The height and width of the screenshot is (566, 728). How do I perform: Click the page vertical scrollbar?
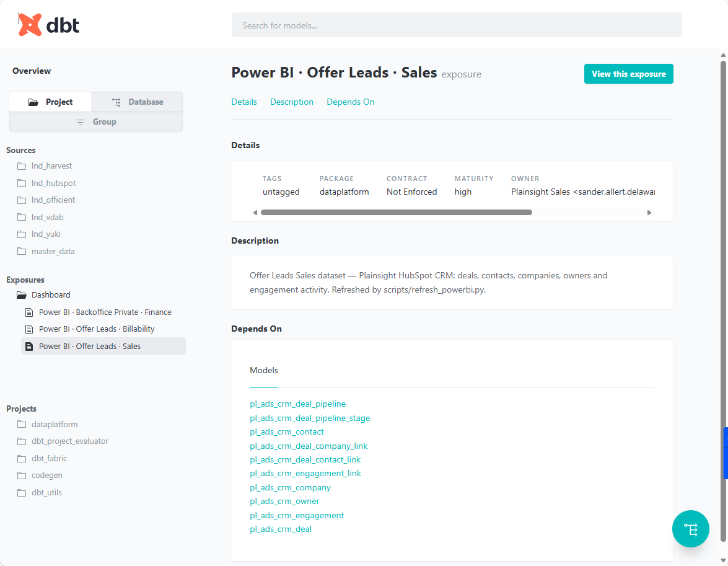tap(723, 301)
